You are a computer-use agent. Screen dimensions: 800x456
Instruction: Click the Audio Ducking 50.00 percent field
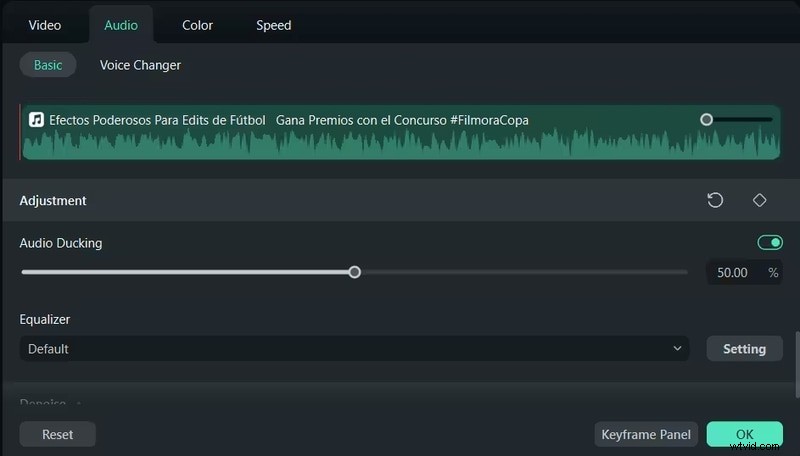[744, 272]
